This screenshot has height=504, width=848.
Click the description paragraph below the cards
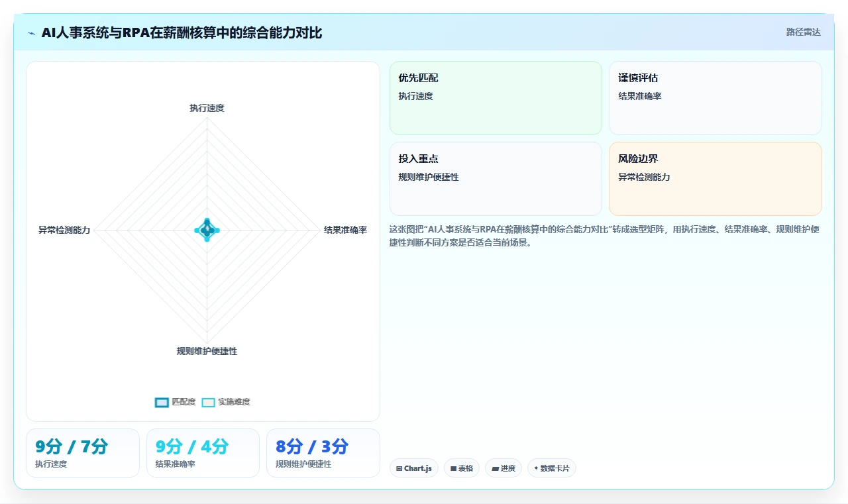[605, 236]
